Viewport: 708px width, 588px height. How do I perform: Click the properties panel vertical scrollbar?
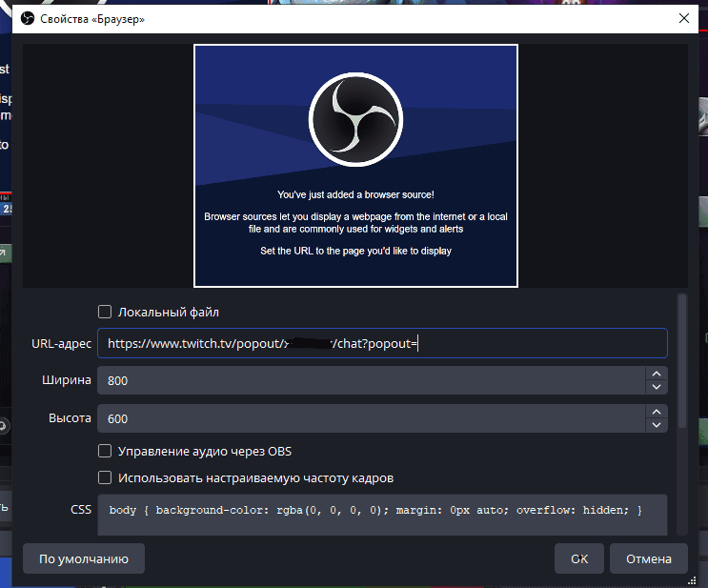(x=680, y=362)
